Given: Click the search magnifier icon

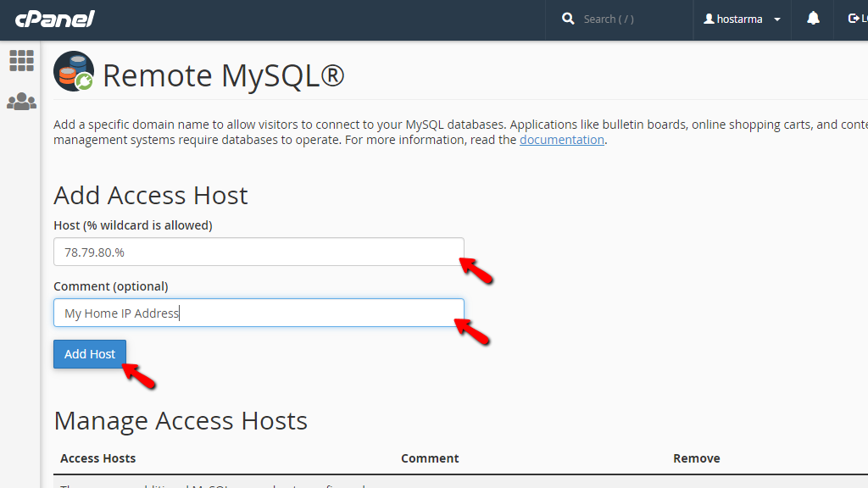Looking at the screenshot, I should 568,18.
